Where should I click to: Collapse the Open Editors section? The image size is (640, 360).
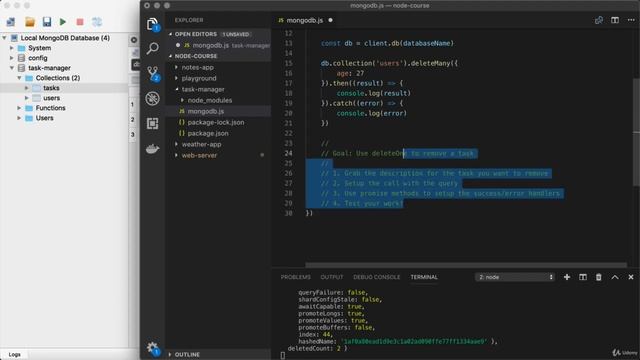(x=171, y=34)
